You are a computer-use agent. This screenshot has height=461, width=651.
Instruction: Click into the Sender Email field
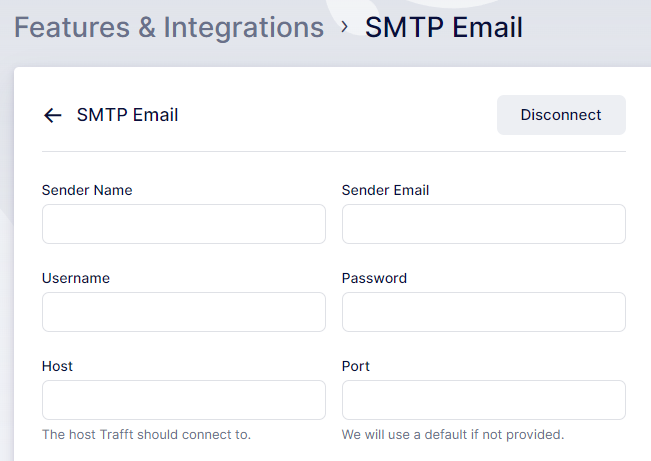(x=484, y=224)
